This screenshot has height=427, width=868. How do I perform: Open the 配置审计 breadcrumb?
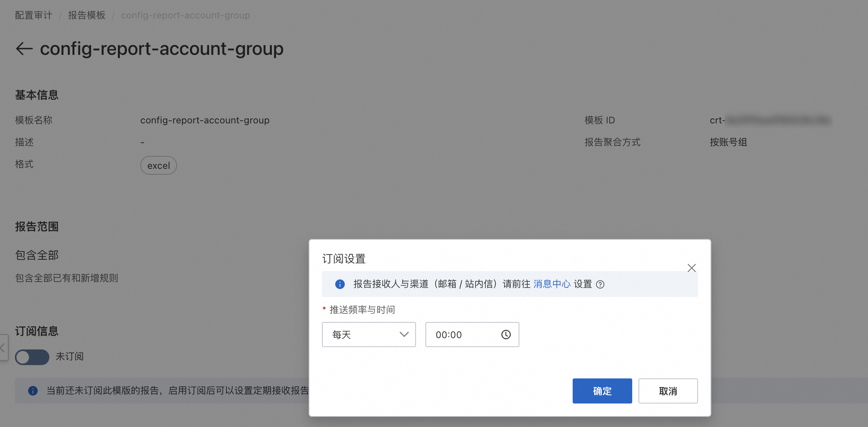click(33, 15)
